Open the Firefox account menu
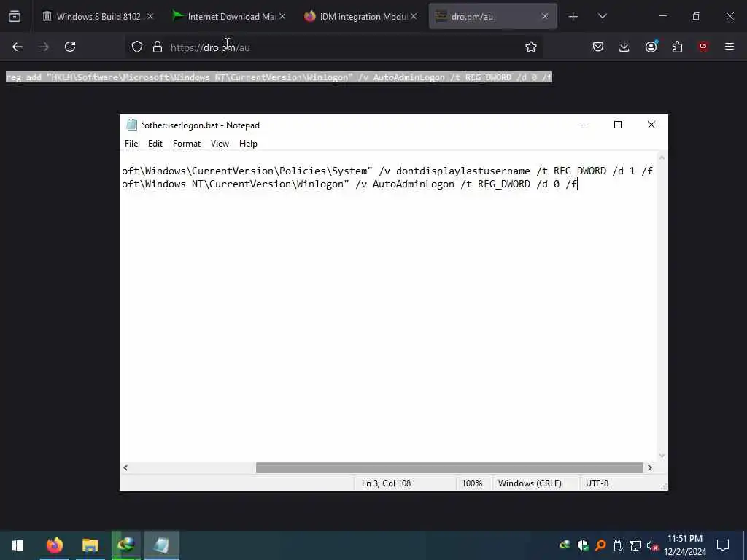747x560 pixels. point(651,47)
